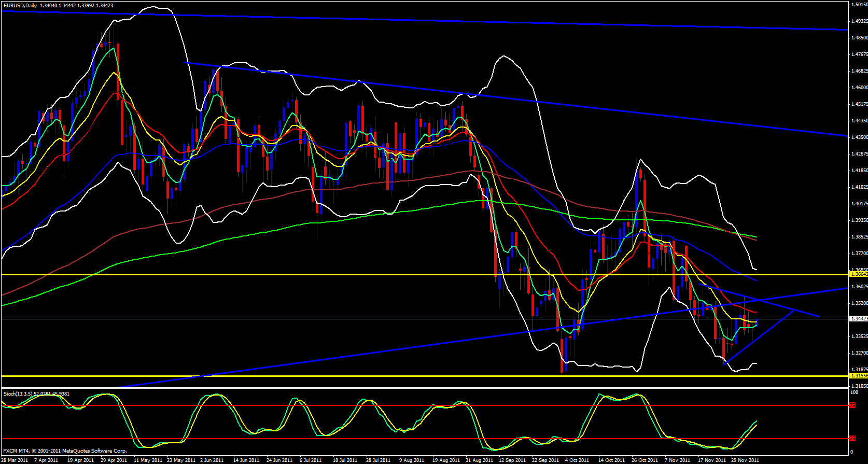Image resolution: width=868 pixels, height=464 pixels.
Task: Click the 29 Nov 2011 date label
Action: point(745,460)
